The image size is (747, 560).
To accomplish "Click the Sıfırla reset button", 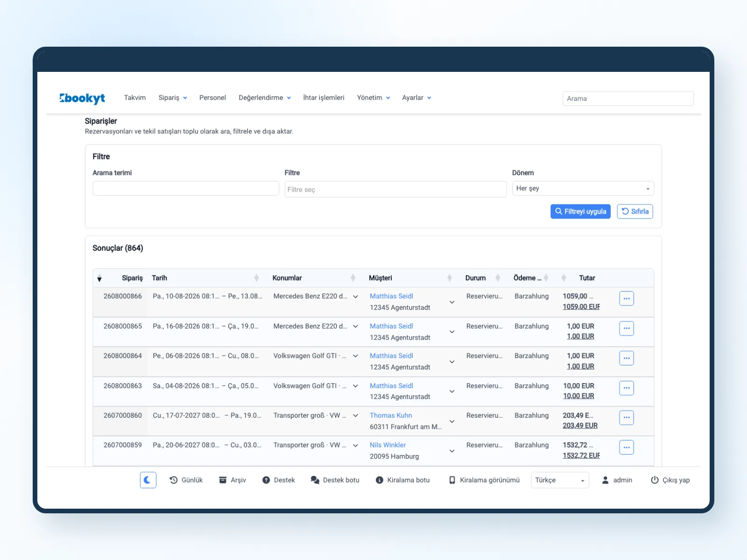I will (x=635, y=211).
